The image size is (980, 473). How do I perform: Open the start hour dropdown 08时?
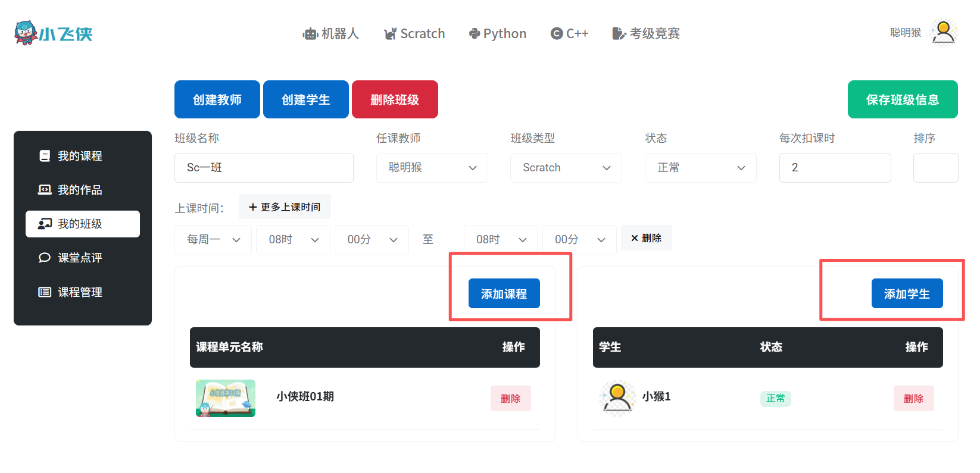pos(293,240)
